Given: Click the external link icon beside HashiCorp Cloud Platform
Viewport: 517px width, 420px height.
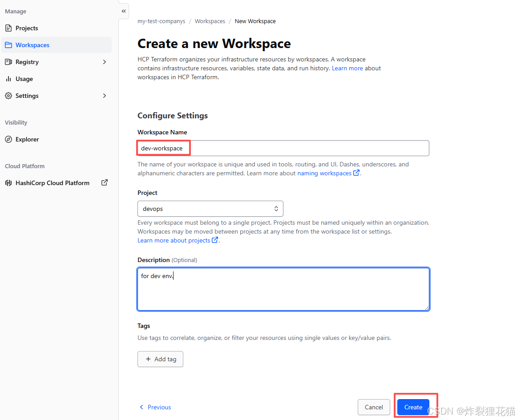Looking at the screenshot, I should click(x=104, y=182).
